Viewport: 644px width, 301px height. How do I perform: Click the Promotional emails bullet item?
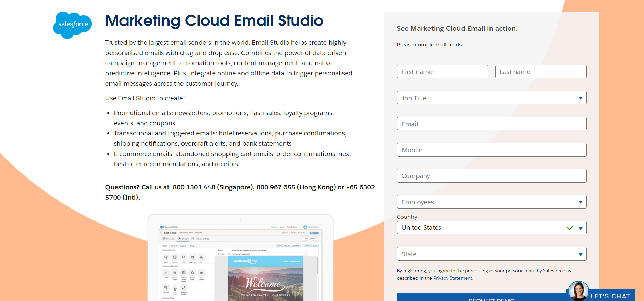224,118
